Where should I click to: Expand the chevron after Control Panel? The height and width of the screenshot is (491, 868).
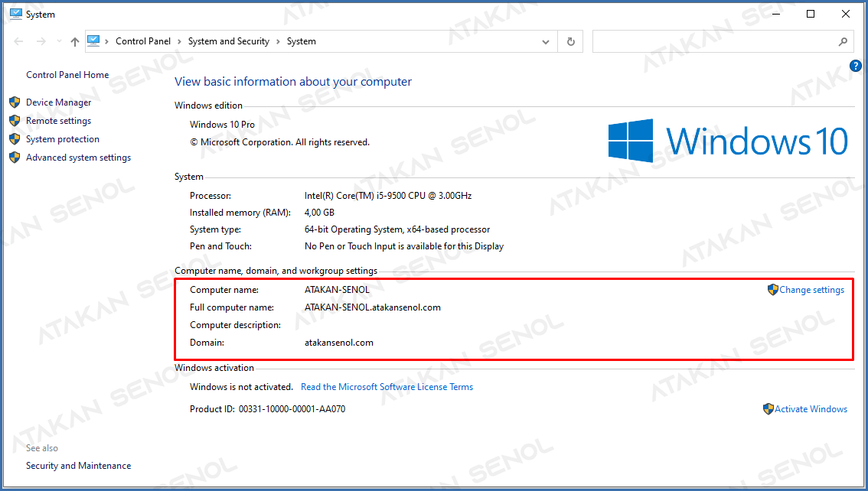point(179,41)
